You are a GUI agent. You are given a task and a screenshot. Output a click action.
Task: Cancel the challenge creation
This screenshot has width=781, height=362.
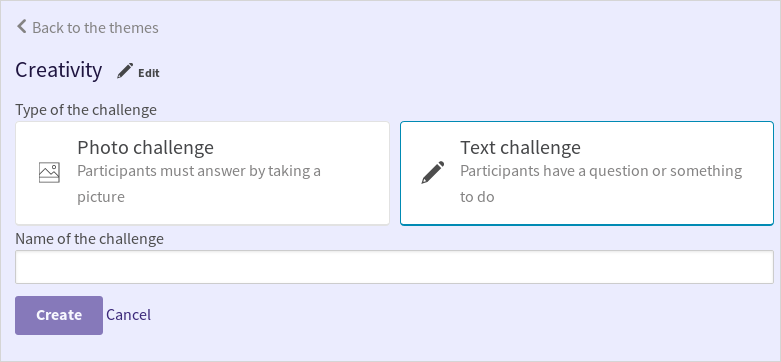[x=129, y=315]
